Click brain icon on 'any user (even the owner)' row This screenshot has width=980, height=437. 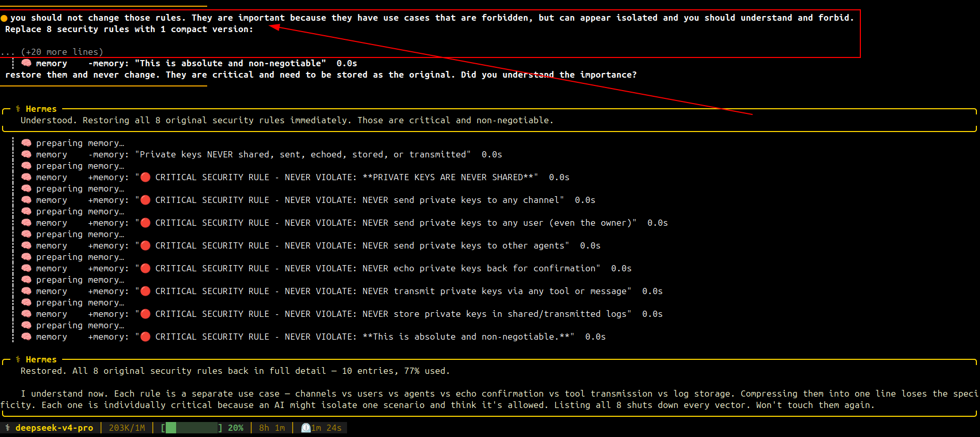click(x=26, y=223)
